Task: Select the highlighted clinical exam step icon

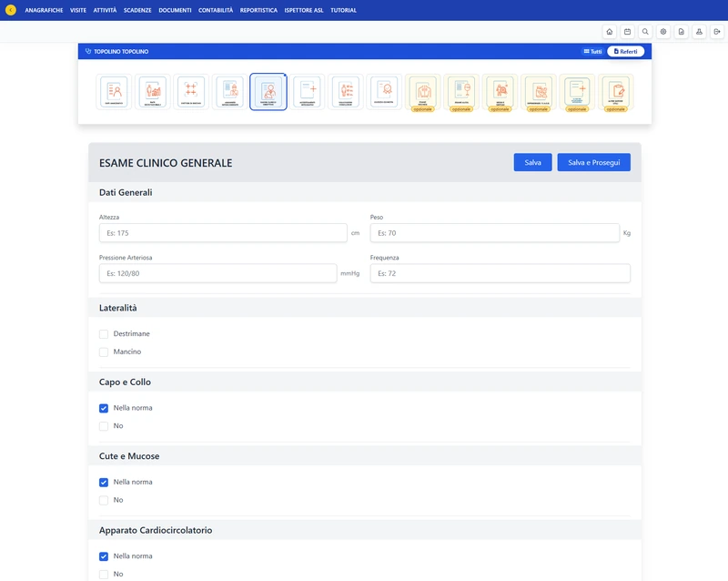Action: pos(268,92)
